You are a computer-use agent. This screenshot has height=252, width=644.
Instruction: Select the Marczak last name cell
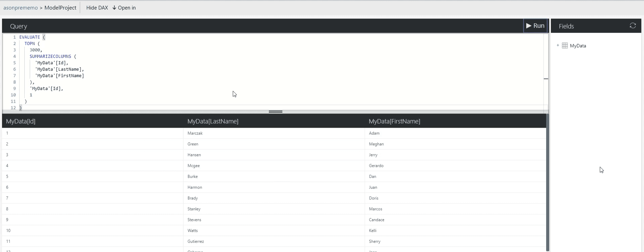click(x=195, y=133)
